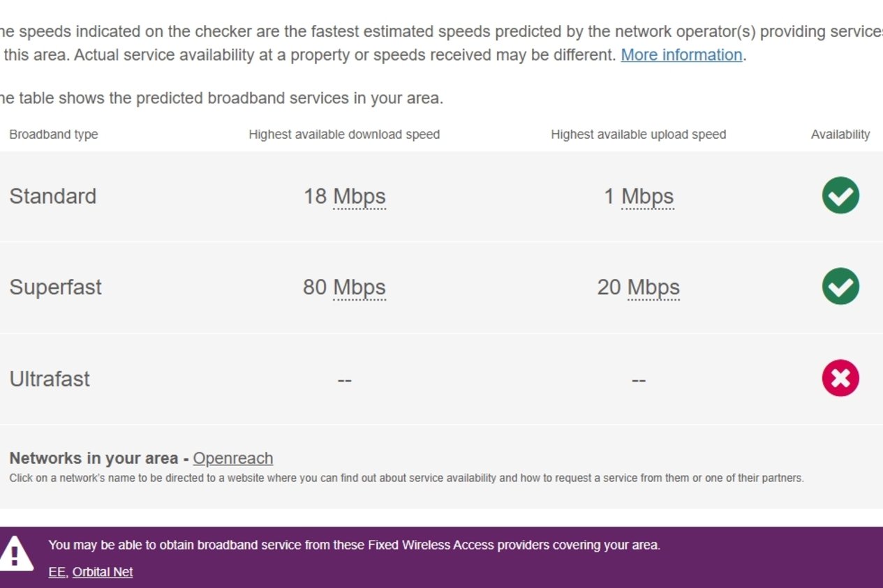Click the Highest available upload speed header
883x588 pixels.
point(639,135)
